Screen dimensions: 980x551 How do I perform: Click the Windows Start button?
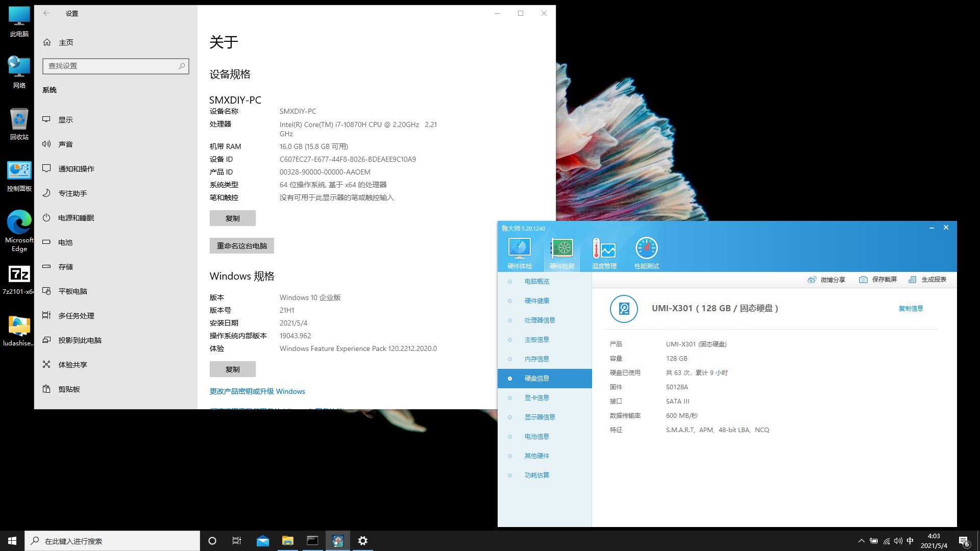12,541
